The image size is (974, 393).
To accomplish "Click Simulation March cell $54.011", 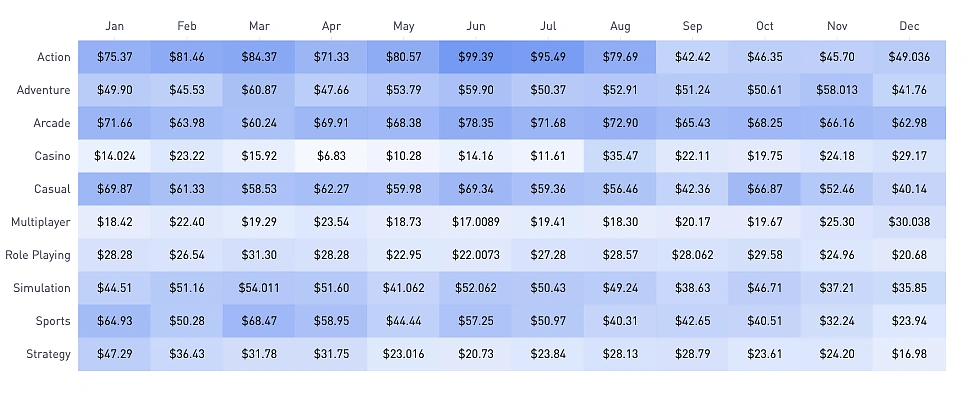I will point(259,288).
